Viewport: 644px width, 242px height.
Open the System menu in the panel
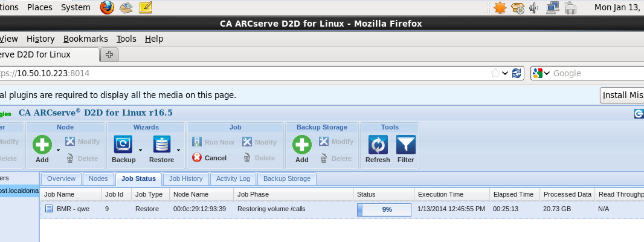76,7
